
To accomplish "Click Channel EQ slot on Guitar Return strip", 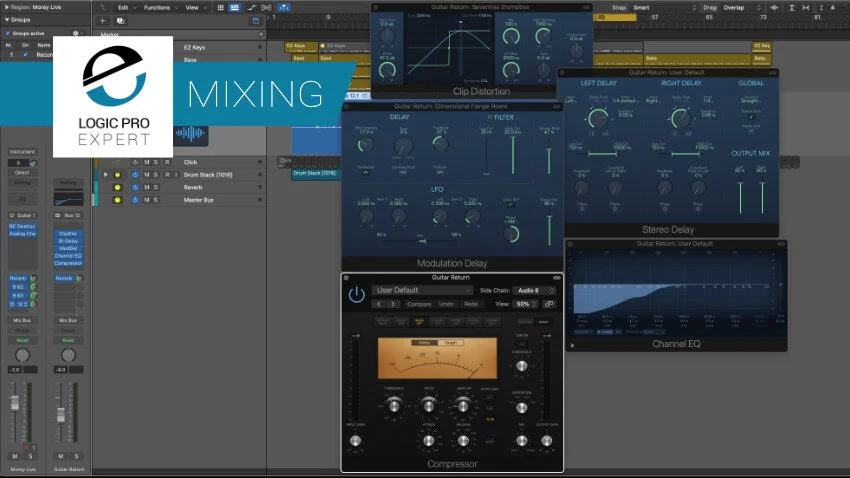I will (x=68, y=256).
